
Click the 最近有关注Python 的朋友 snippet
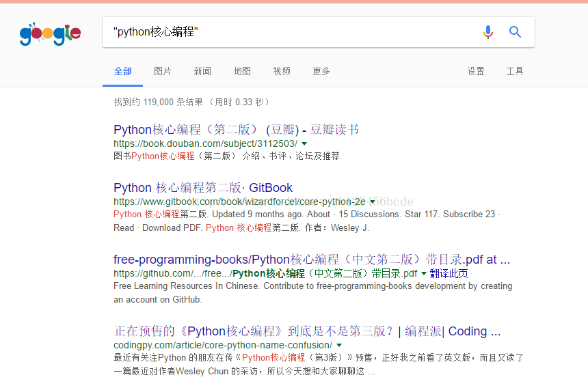pos(319,358)
